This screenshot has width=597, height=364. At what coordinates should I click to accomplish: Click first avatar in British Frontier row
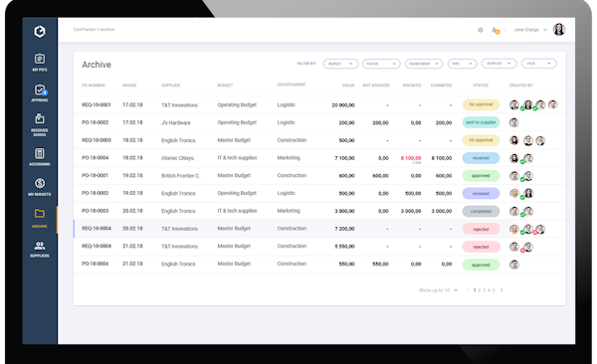click(x=514, y=175)
